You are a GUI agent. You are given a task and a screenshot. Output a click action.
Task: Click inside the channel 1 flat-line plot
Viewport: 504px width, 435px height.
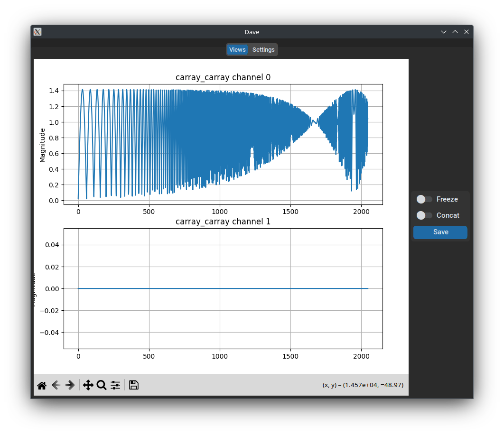[223, 308]
